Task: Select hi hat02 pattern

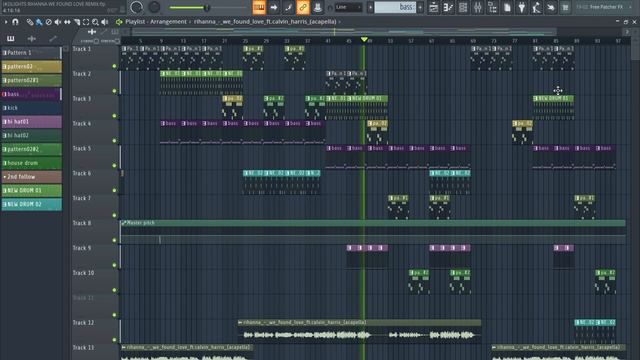Action: [x=31, y=136]
